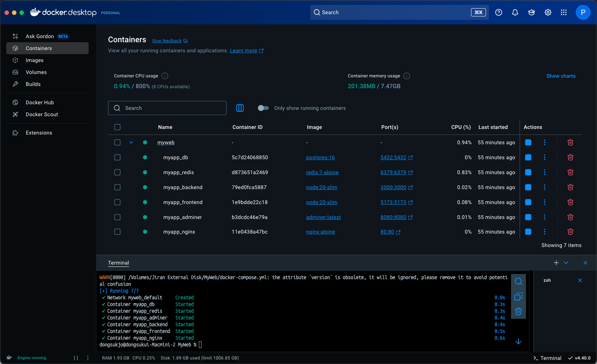Select the Terminal panel tab
Image resolution: width=597 pixels, height=364 pixels.
pos(119,263)
